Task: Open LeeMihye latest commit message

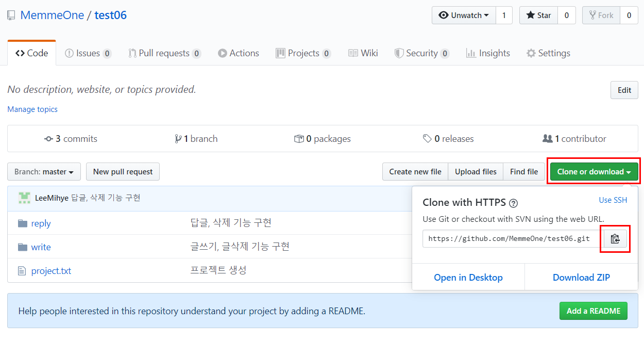Action: [106, 198]
